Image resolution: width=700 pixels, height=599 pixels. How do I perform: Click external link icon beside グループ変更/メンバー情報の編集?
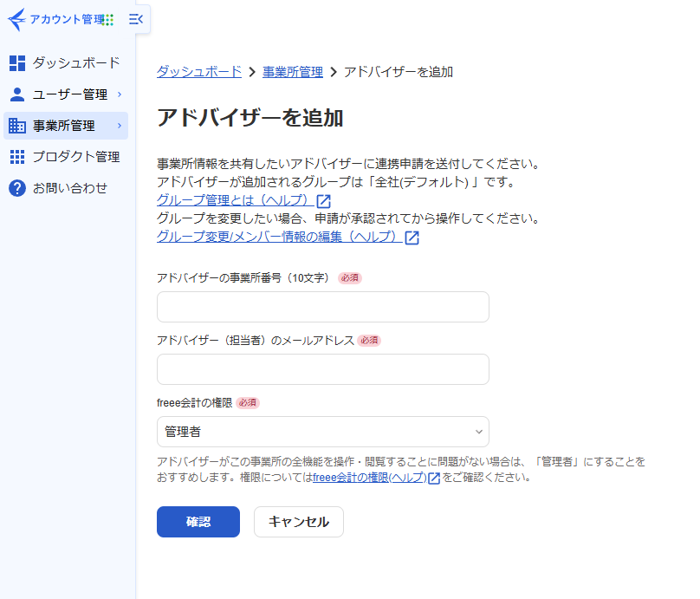pyautogui.click(x=412, y=238)
